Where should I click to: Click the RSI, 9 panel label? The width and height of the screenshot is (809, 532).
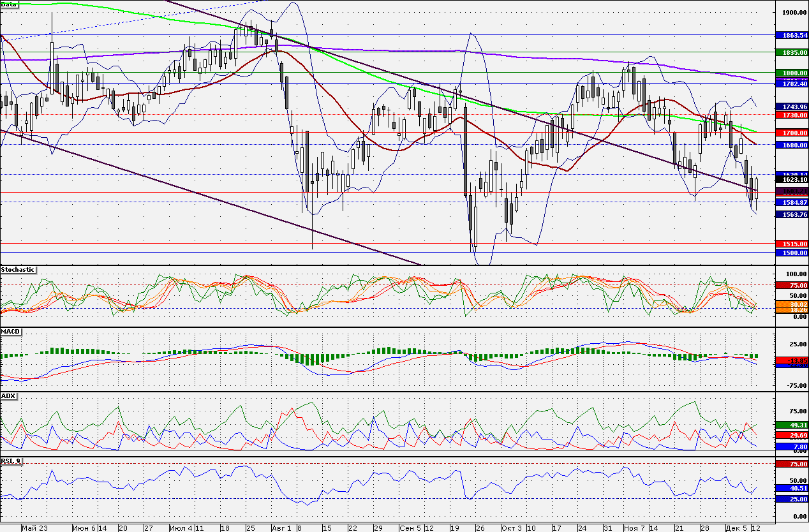11,460
